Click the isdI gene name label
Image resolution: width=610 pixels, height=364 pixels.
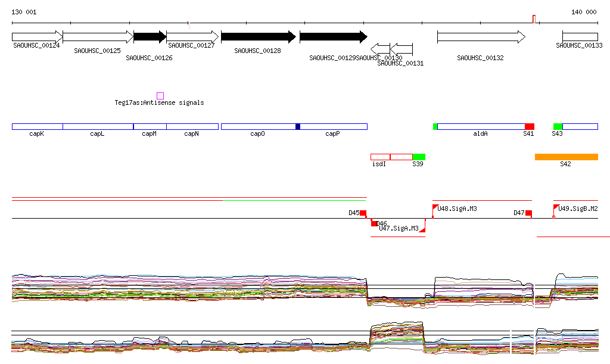[x=379, y=164]
